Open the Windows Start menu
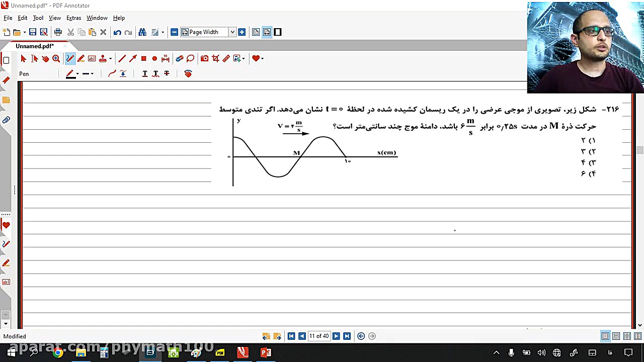 11,352
